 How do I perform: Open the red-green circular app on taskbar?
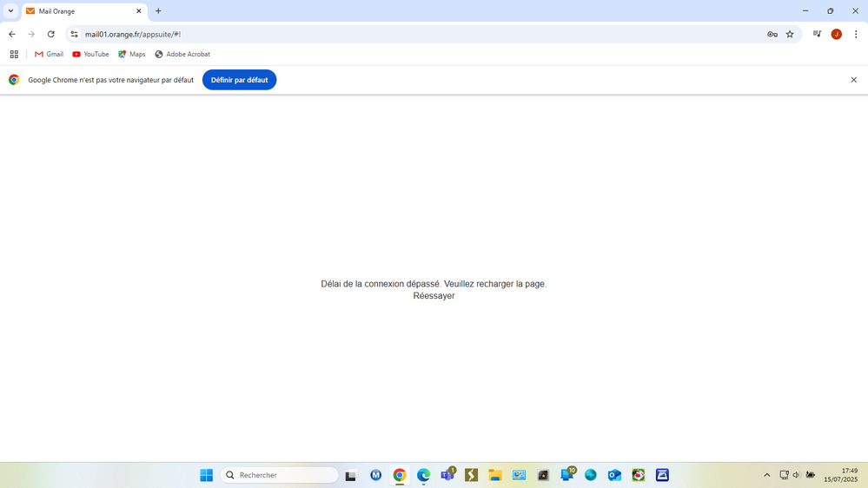(x=639, y=475)
